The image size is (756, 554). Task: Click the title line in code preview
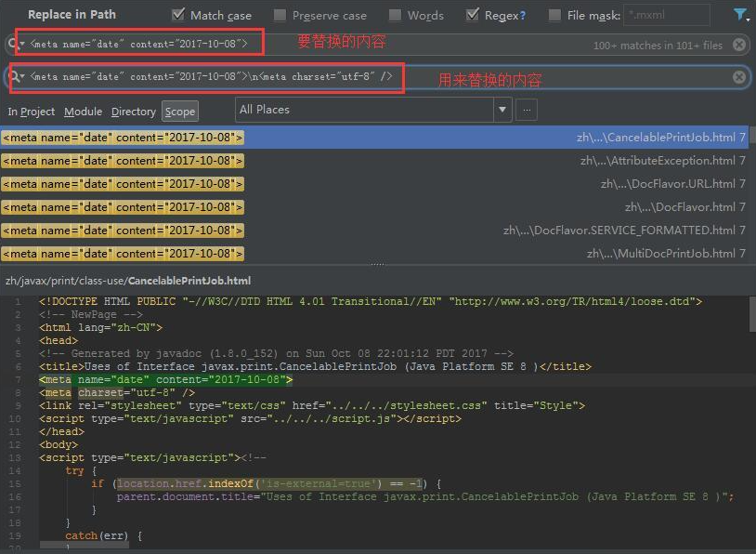315,367
